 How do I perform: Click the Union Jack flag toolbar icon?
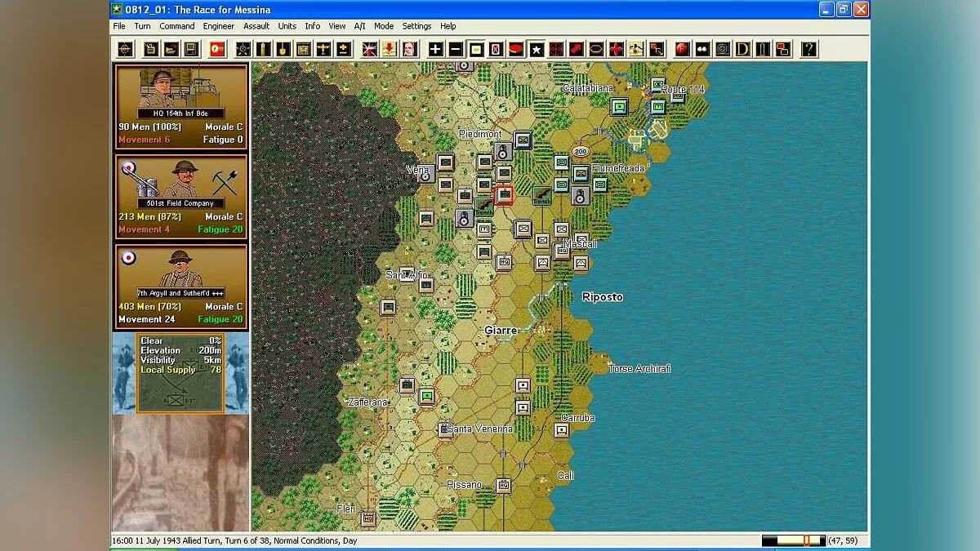(369, 49)
